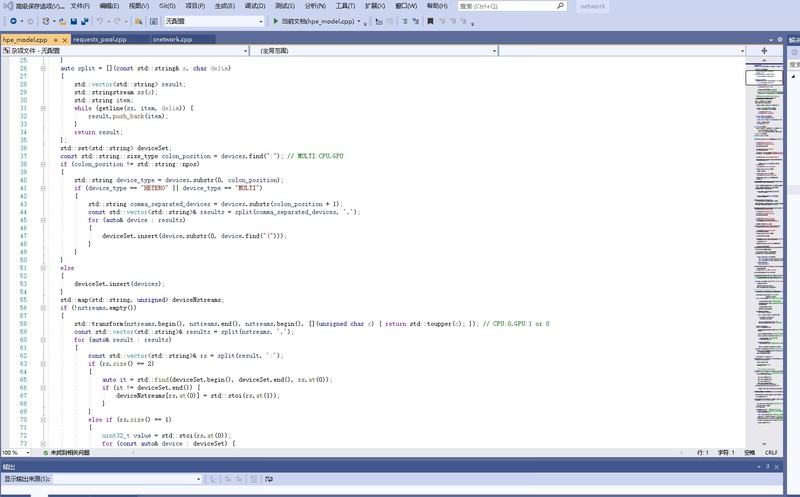Collapse the else-if block at line 70
The height and width of the screenshot is (497, 800).
pos(43,419)
